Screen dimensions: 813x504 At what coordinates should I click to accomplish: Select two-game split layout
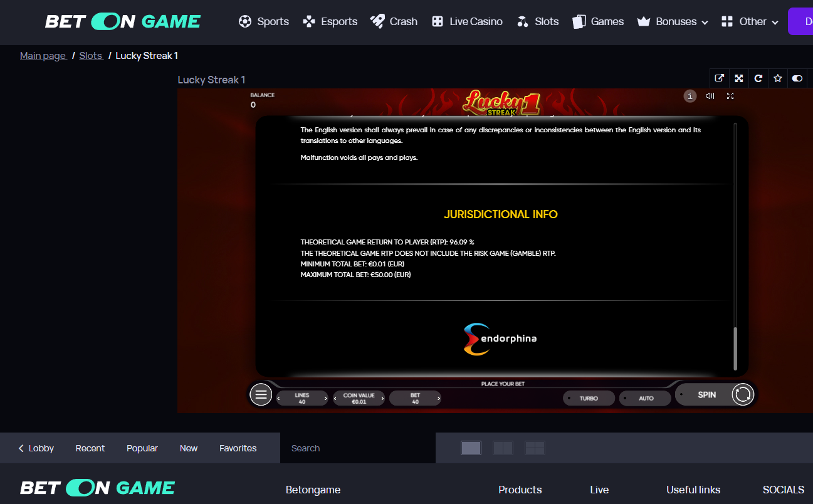[x=503, y=448]
